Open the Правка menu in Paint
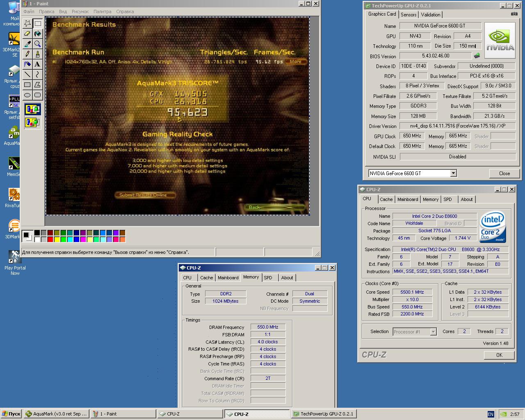Screen dimensions: 525x420 coord(46,11)
